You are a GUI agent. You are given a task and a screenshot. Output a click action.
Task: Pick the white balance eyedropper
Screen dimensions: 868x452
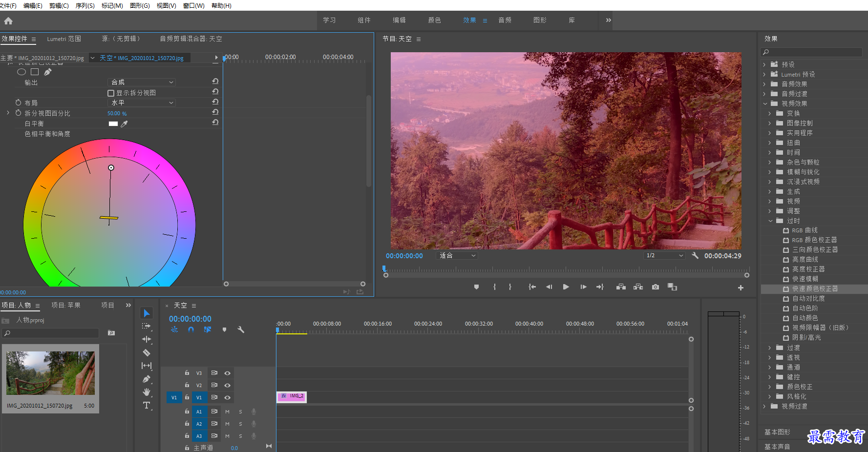click(x=124, y=123)
